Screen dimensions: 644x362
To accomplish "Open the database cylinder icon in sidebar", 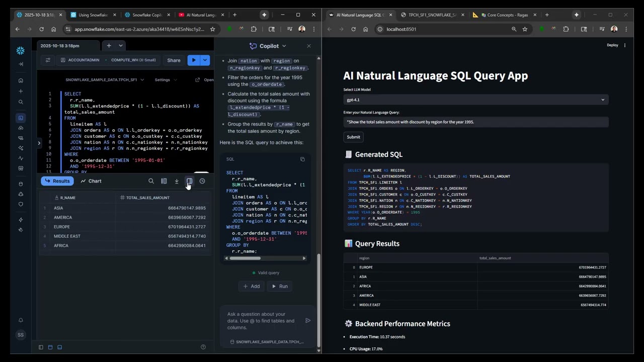I will coord(21,184).
